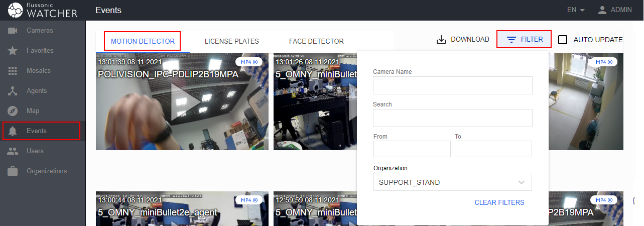Click the Flussonic Watcher logo
Image resolution: width=644 pixels, height=226 pixels.
43,10
